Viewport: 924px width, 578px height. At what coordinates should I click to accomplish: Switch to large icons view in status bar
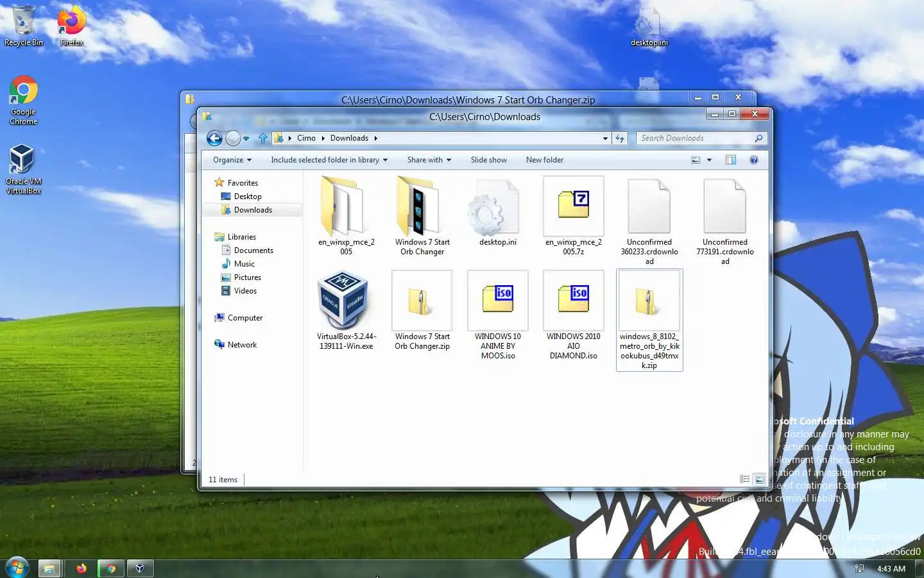tap(760, 479)
